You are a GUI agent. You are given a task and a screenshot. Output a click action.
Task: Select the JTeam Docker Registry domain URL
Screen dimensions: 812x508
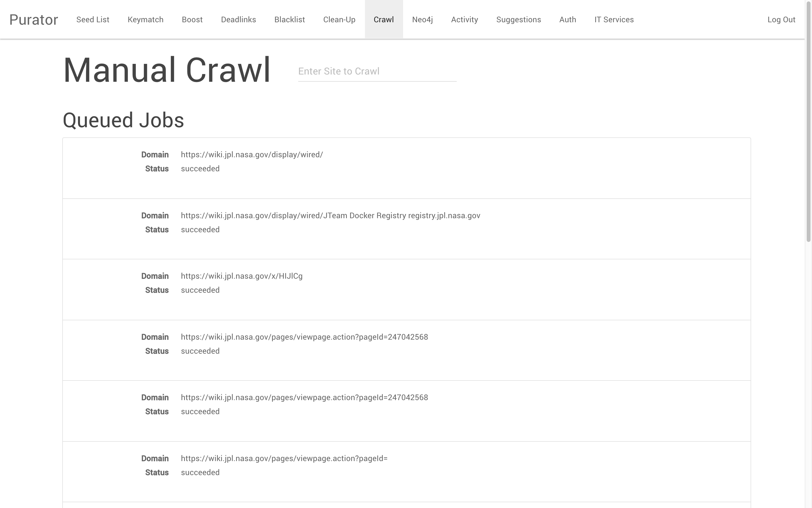tap(331, 215)
